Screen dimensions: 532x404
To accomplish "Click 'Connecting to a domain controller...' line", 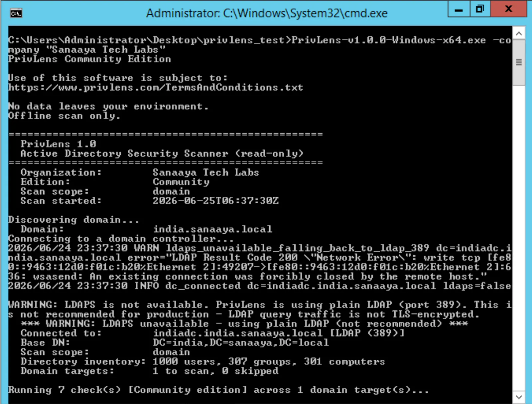I will 121,239.
